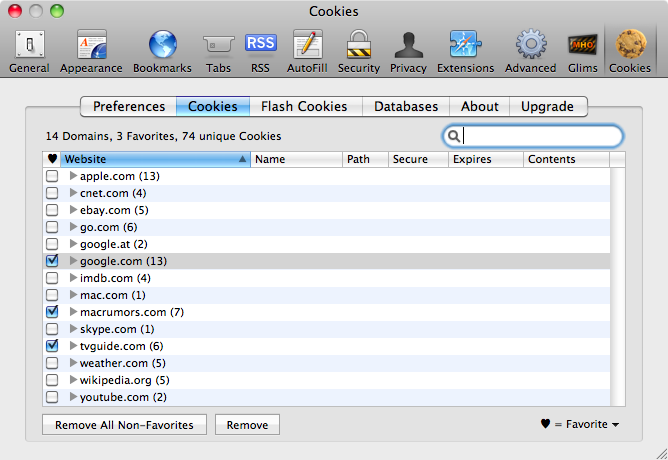Open the Privacy preferences pane
This screenshot has height=460, width=668.
(408, 52)
